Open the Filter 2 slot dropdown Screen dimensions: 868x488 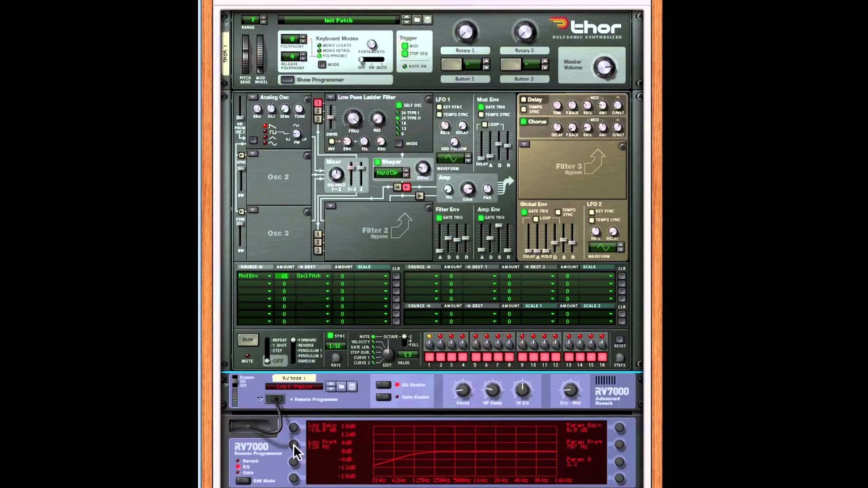[330, 205]
